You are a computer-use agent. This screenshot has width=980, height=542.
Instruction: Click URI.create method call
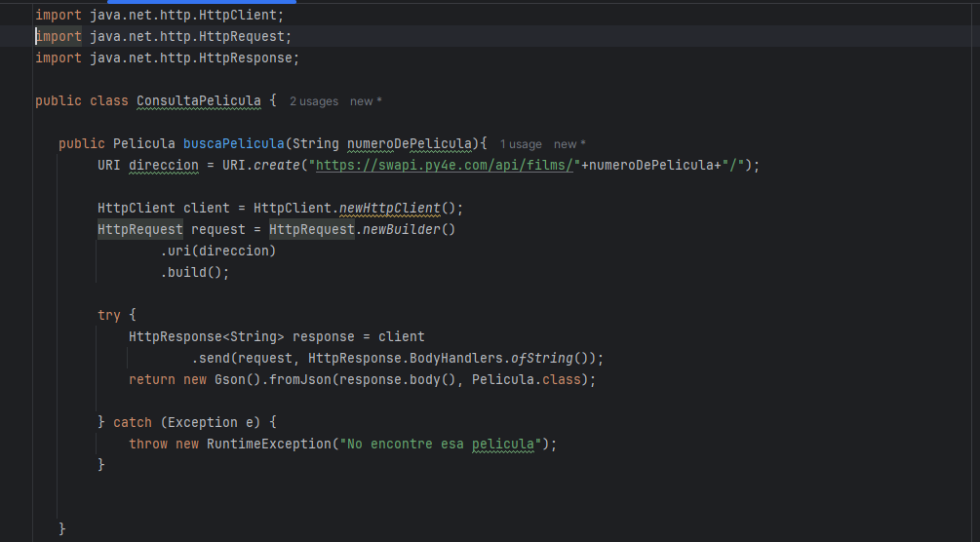260,165
